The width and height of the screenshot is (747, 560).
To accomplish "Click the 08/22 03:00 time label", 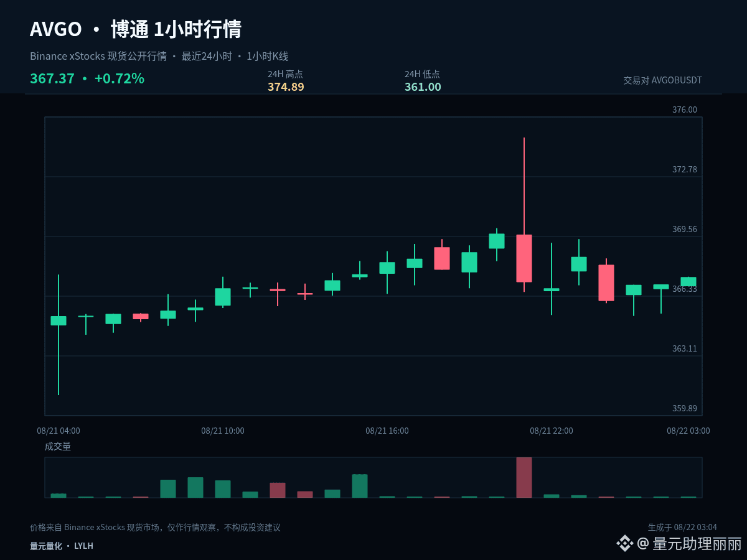I will 688,431.
